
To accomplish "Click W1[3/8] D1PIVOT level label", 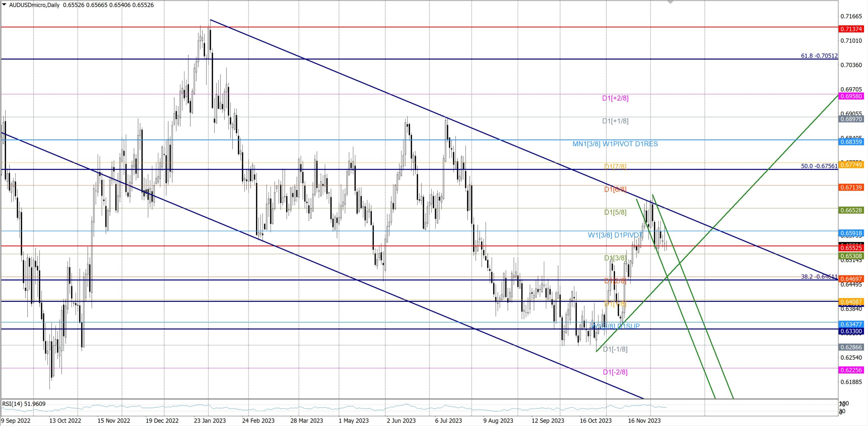I will pos(615,235).
